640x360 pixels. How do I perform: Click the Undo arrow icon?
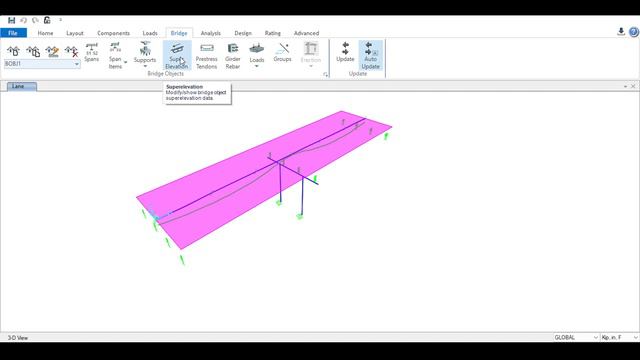24,20
